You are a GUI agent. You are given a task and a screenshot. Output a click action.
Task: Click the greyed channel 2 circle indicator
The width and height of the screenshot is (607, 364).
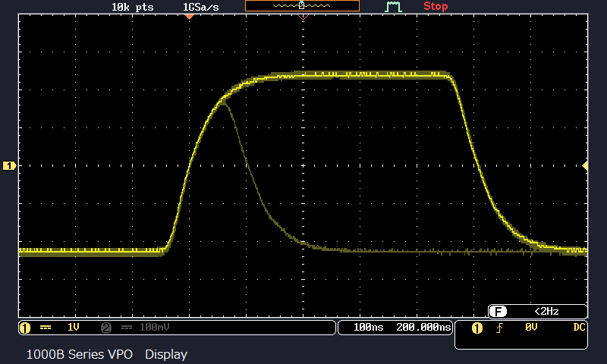pyautogui.click(x=106, y=328)
